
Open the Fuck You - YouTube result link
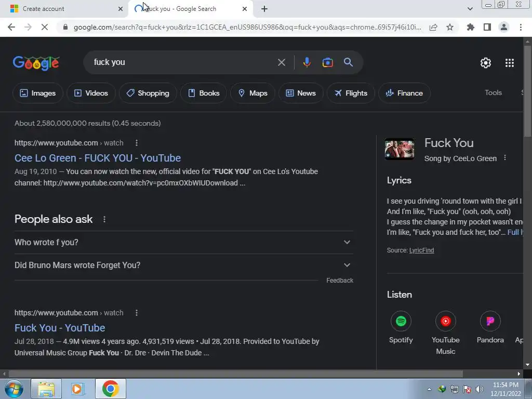(60, 328)
